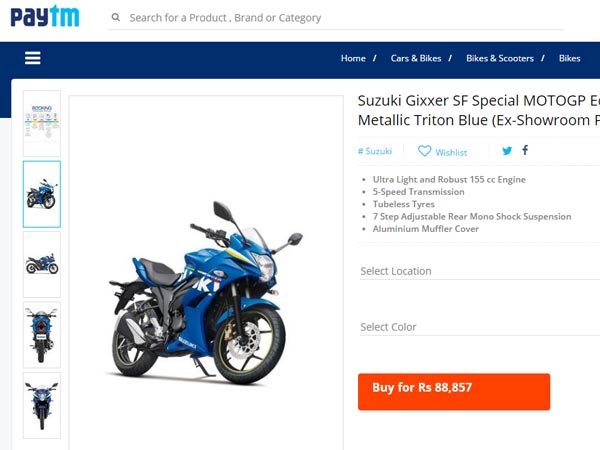The height and width of the screenshot is (450, 600).
Task: Select the front-view bike thumbnail
Action: tap(42, 405)
